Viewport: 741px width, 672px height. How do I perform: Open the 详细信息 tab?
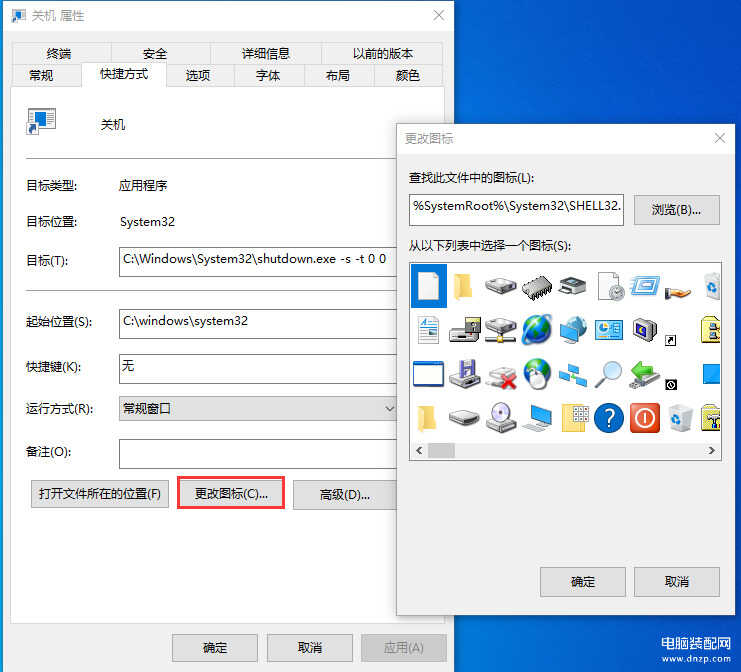pyautogui.click(x=266, y=54)
